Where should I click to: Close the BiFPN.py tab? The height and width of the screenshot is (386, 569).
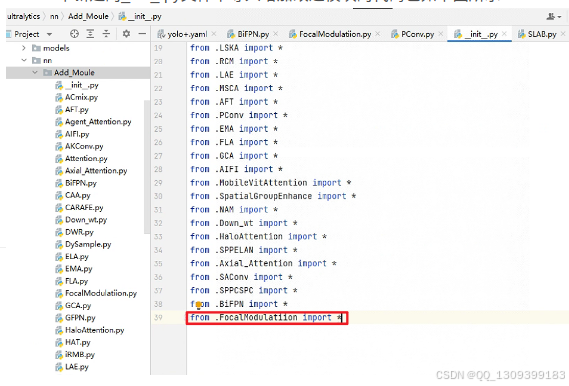tap(276, 34)
